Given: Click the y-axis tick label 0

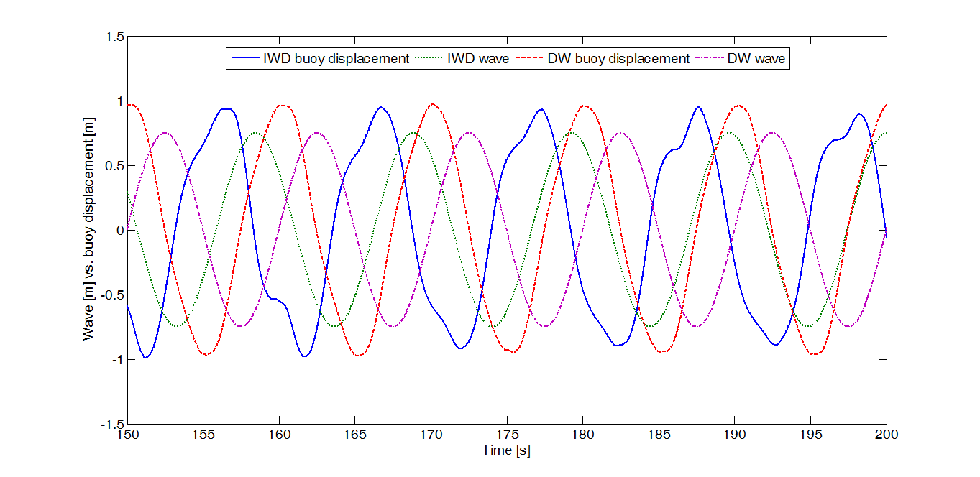Looking at the screenshot, I should coord(119,231).
